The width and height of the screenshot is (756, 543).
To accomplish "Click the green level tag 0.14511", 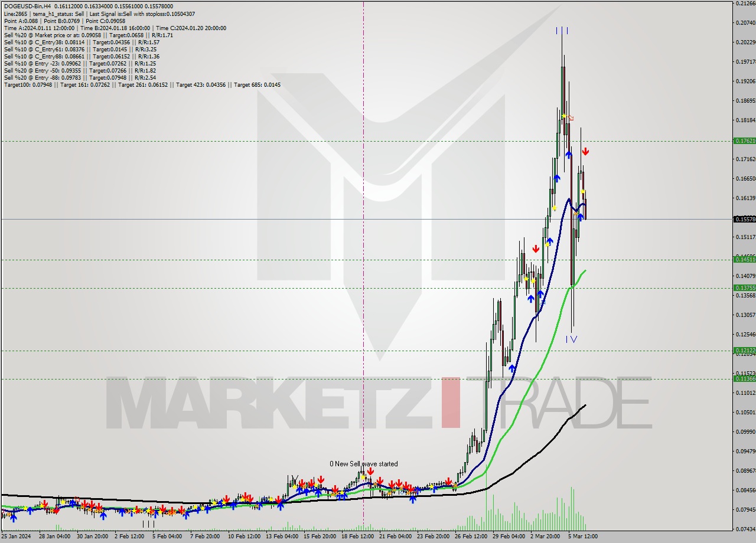I will click(x=744, y=260).
